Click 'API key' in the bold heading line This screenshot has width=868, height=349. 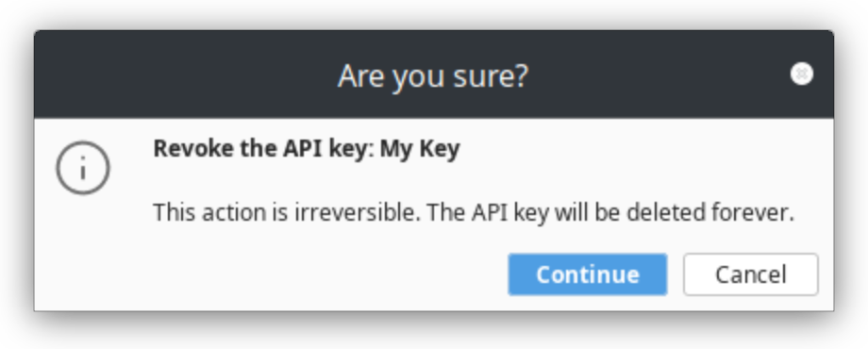click(326, 149)
